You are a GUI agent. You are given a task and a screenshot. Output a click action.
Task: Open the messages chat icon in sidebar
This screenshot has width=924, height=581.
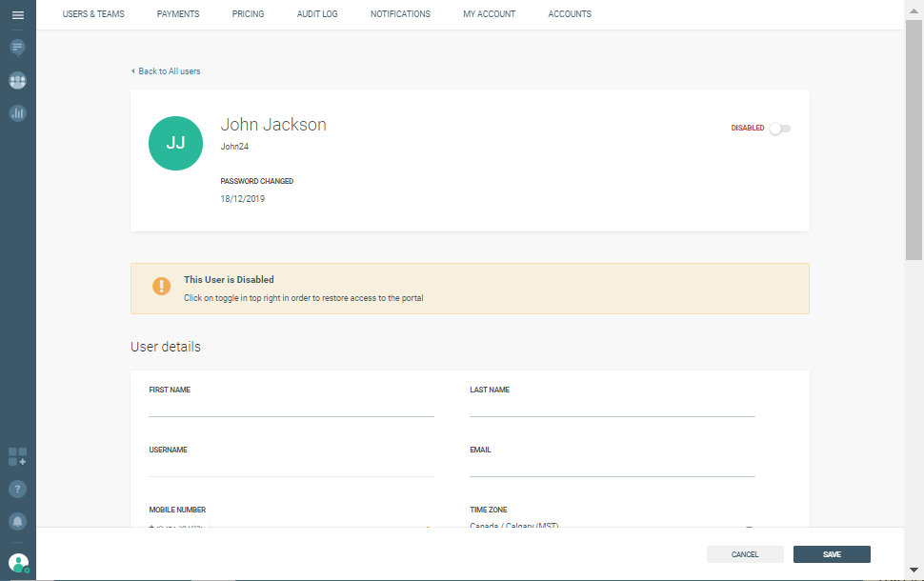17,47
